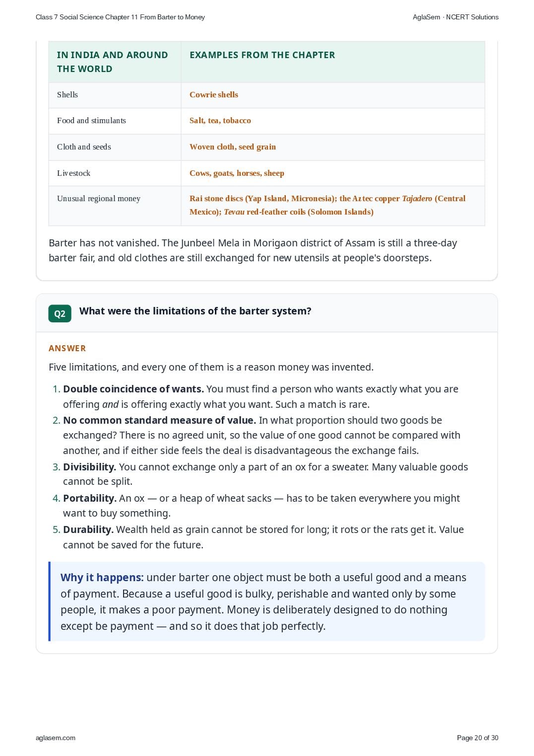Click the aglasem.com footer link

56,738
